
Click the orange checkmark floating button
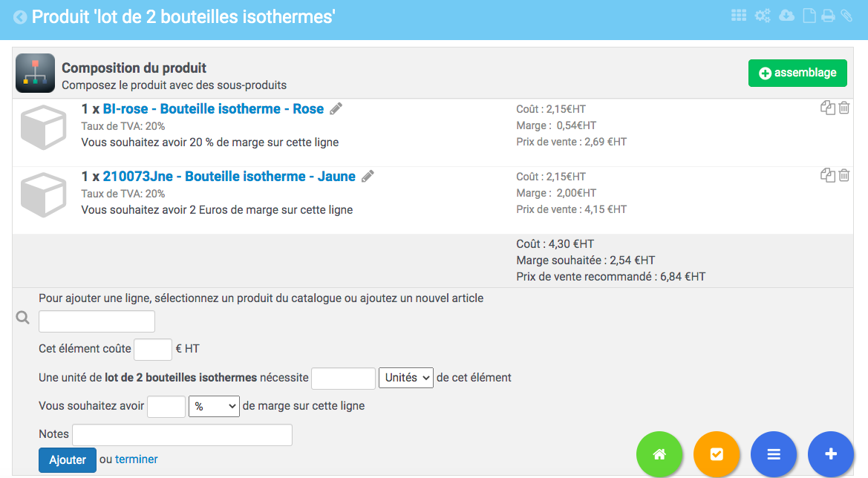coord(717,454)
